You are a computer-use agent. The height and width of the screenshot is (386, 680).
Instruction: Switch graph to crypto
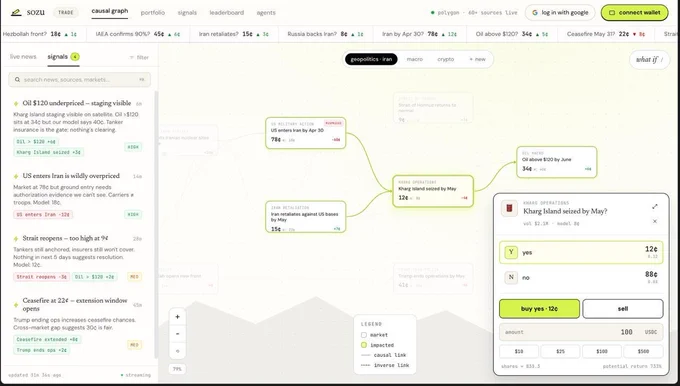(445, 59)
